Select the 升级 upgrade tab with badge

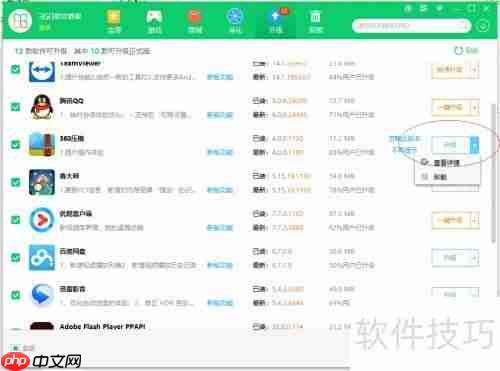276,21
